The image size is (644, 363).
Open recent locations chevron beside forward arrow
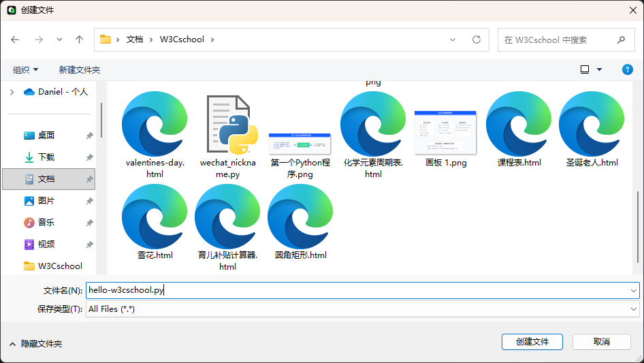59,40
